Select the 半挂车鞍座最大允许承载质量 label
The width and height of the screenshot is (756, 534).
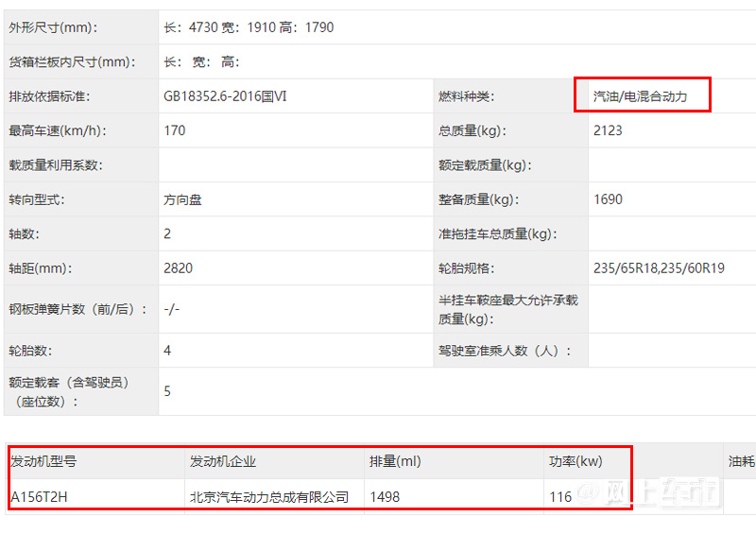pos(508,309)
